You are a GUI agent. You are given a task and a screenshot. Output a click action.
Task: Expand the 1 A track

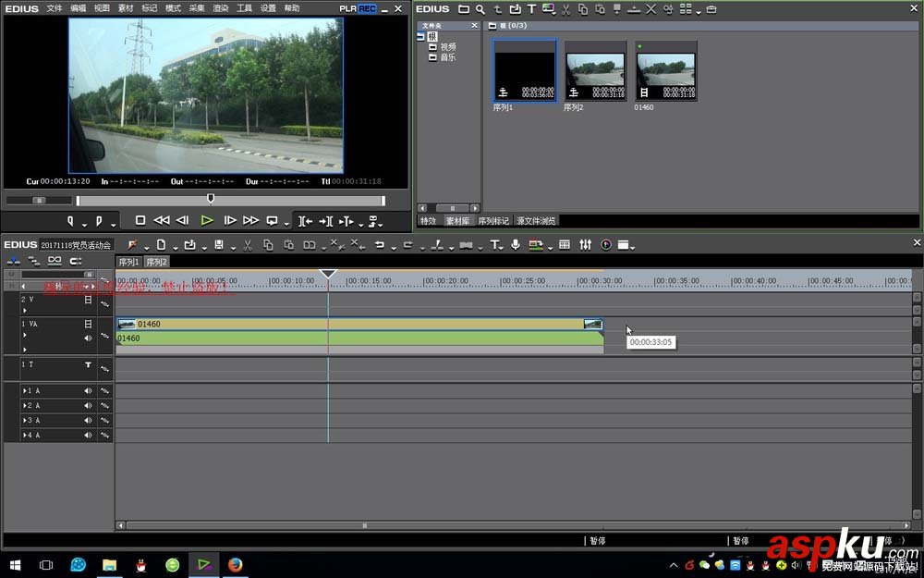tap(25, 390)
